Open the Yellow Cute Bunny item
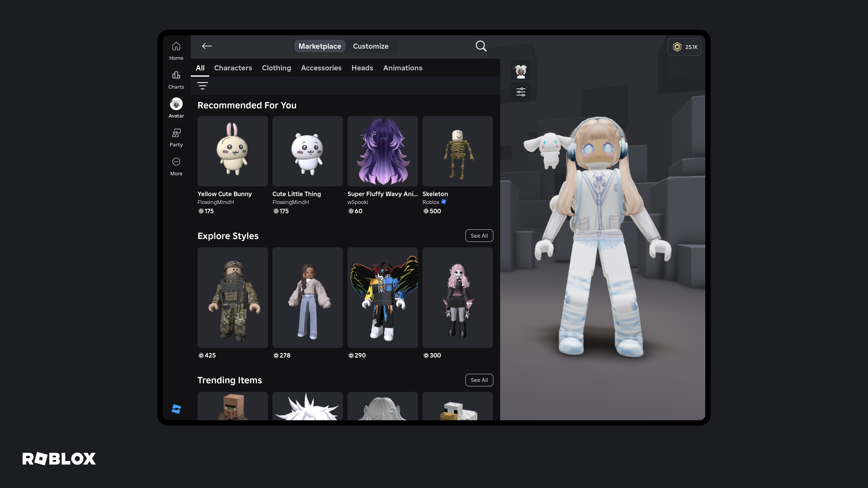Viewport: 868px width, 488px height. [x=233, y=151]
